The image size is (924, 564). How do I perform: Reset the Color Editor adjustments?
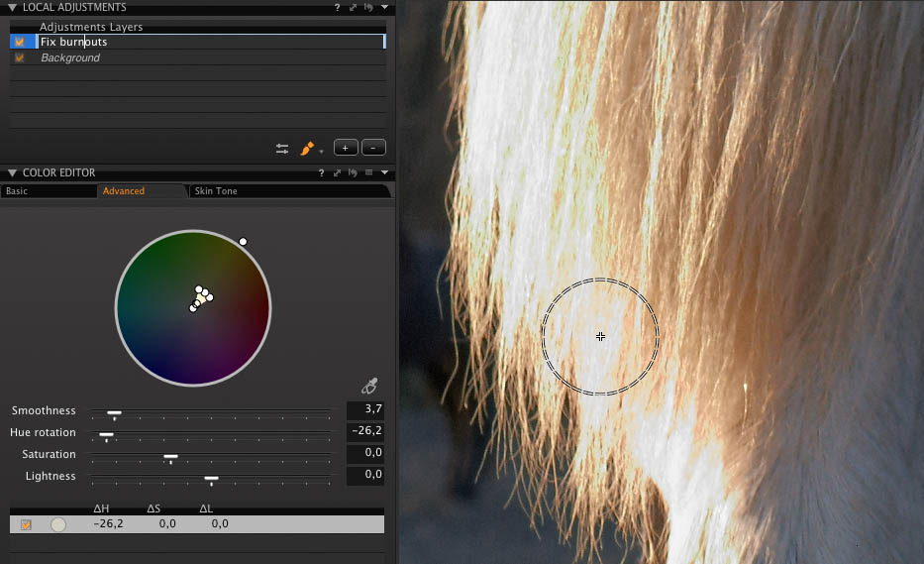[x=354, y=172]
